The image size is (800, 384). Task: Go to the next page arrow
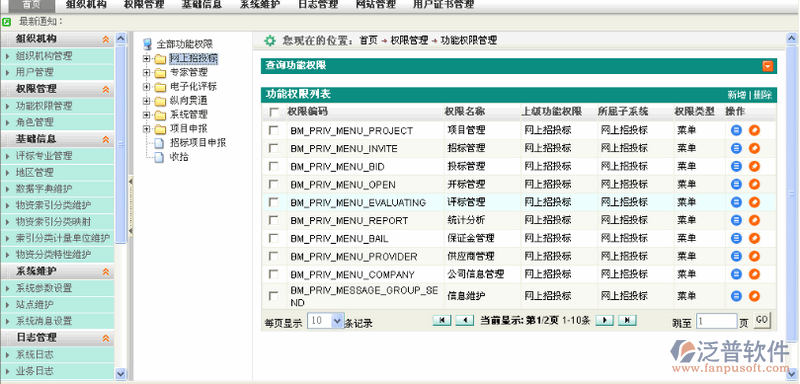tap(605, 320)
